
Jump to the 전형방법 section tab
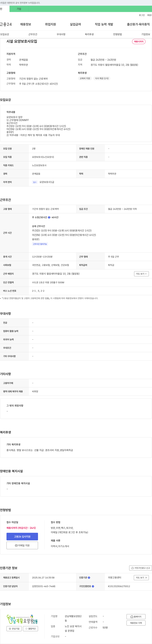pos(117,34)
